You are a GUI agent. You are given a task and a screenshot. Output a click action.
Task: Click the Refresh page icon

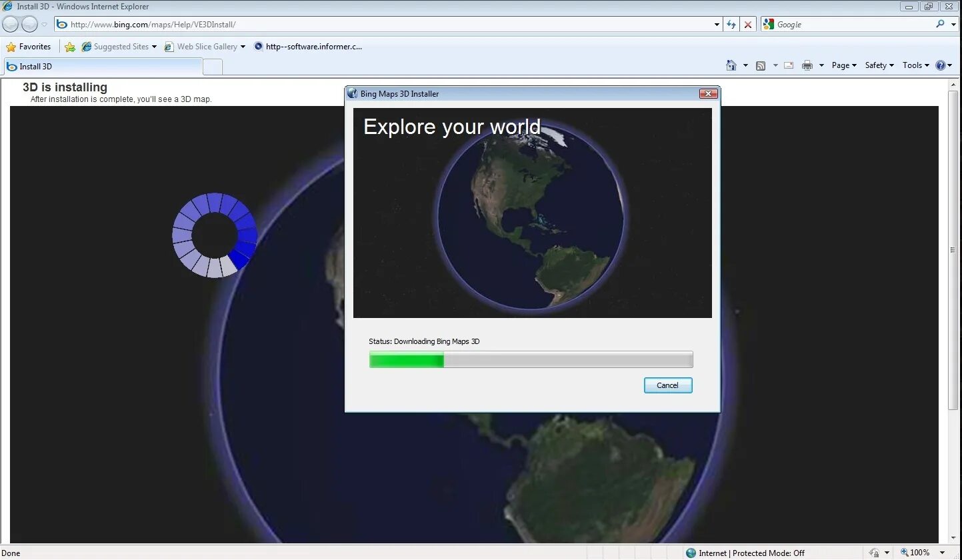(x=731, y=25)
